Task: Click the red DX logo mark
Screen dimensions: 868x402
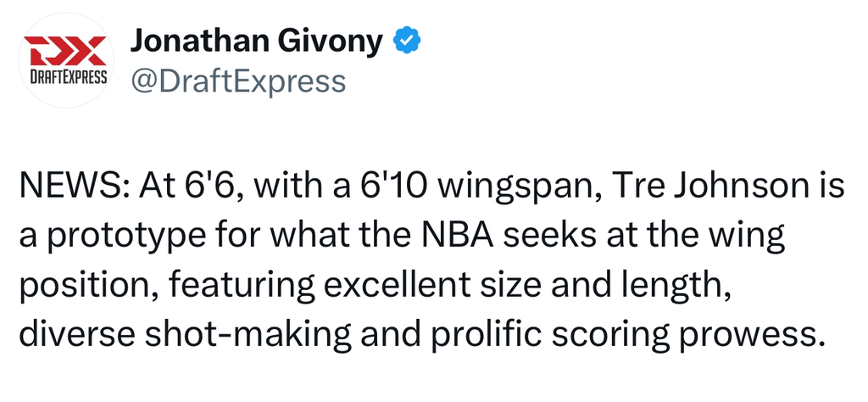Action: [65, 49]
